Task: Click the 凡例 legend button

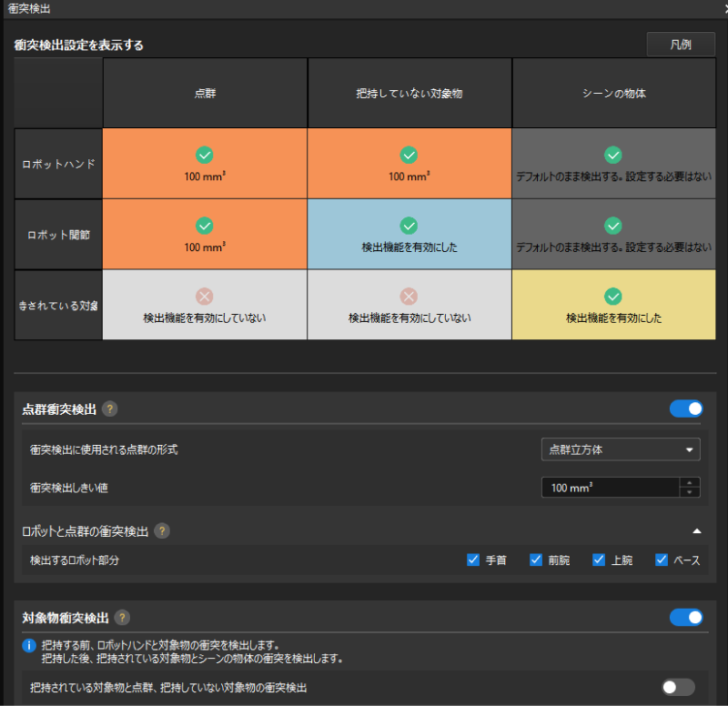Action: coord(681,44)
